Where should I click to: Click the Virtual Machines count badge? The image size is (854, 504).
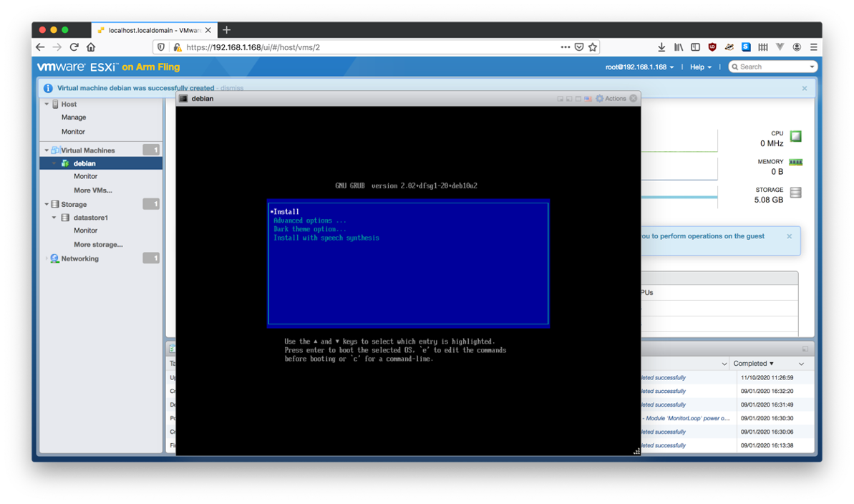point(151,150)
